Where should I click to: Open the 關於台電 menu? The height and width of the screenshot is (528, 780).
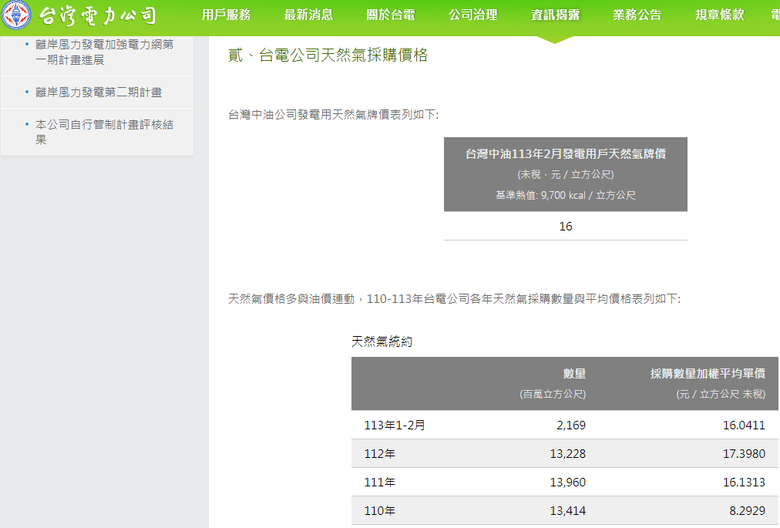point(390,15)
